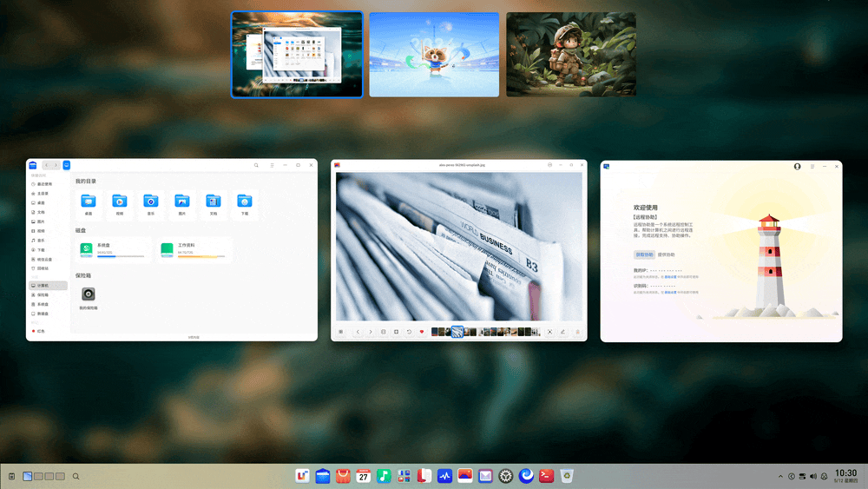Open 我的保险箱 vault icon
Screen dimensions: 868x489
tap(89, 295)
